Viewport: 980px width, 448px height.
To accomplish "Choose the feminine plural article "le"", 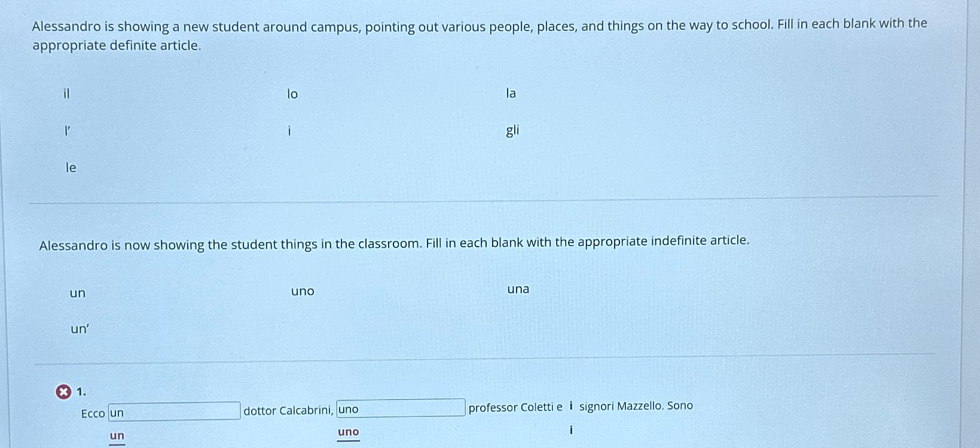I will click(x=70, y=168).
